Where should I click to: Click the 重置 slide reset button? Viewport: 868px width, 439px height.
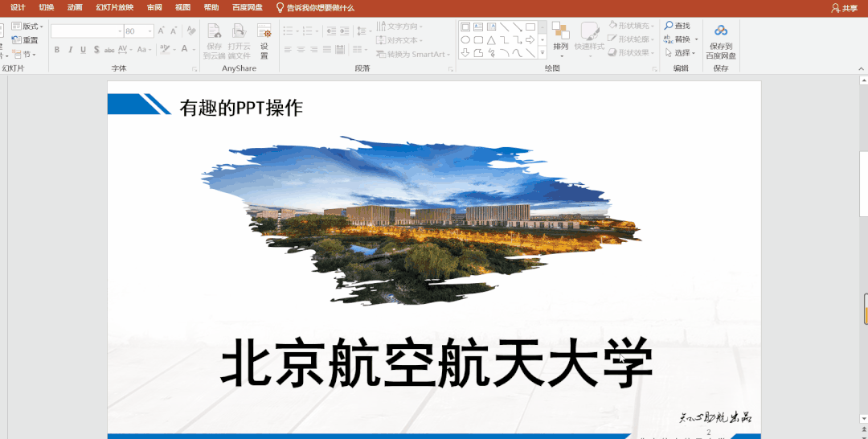(x=25, y=40)
